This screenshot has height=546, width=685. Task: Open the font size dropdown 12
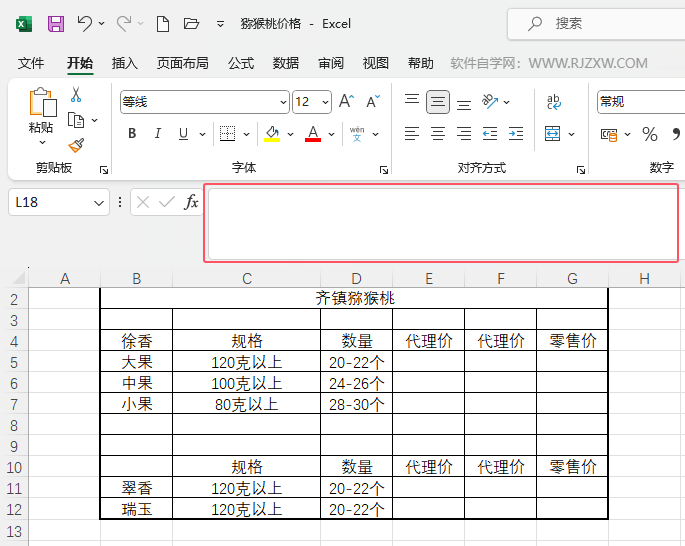(325, 102)
